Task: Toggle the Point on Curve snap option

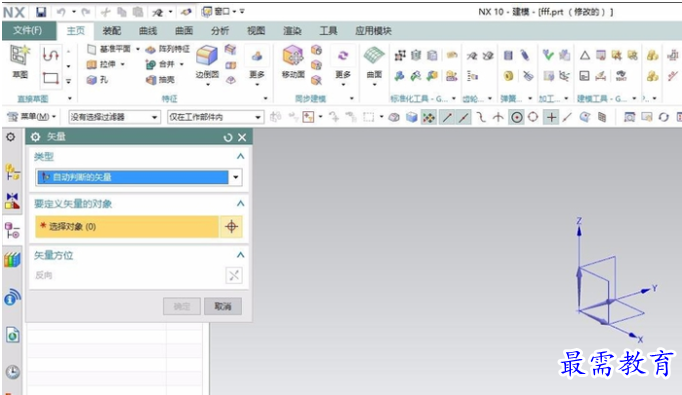Action: tap(567, 117)
